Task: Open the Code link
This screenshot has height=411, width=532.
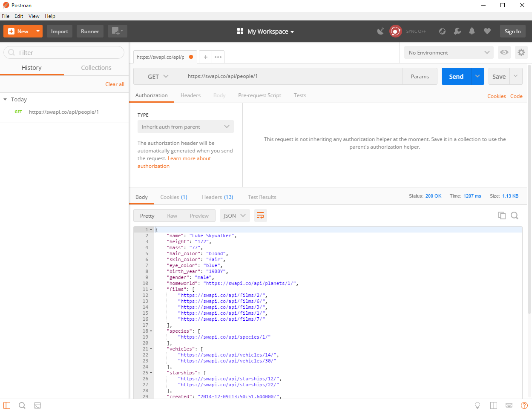Action: coord(516,96)
